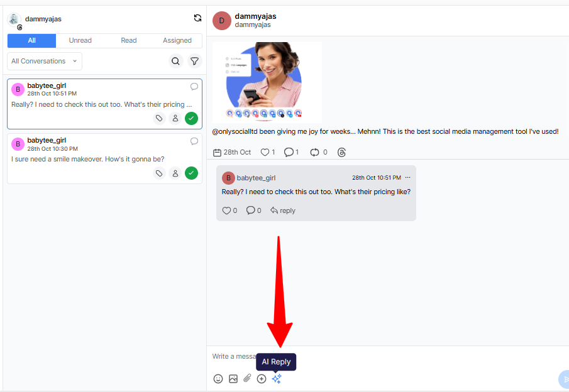569x392 pixels.
Task: Switch to the Unread tab
Action: coord(80,40)
